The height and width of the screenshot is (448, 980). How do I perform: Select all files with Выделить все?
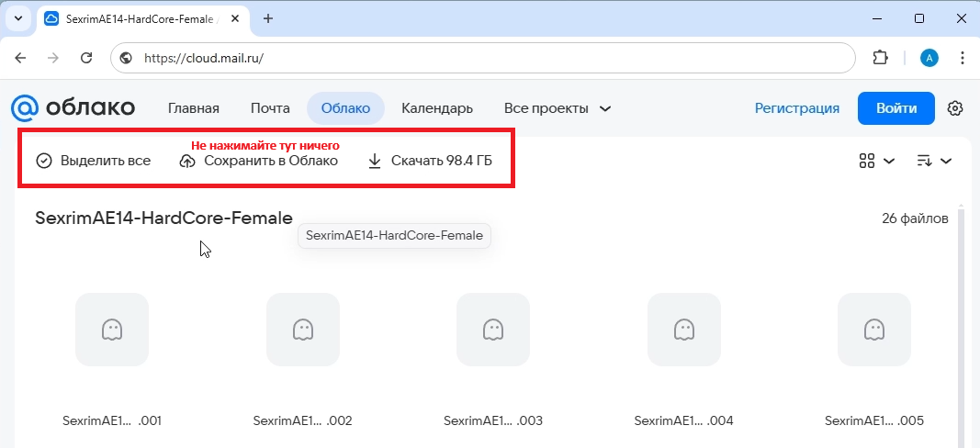click(93, 161)
